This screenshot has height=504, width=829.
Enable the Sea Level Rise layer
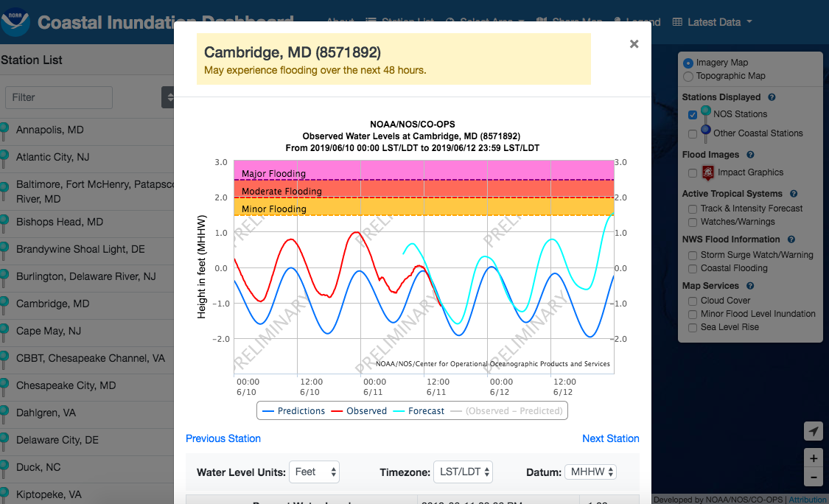[x=693, y=327]
